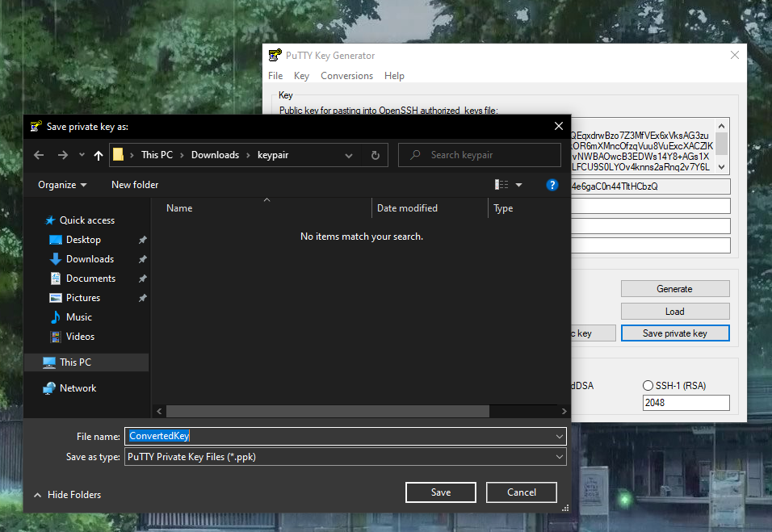Open Documents in navigation pane
This screenshot has height=532, width=772.
[91, 279]
